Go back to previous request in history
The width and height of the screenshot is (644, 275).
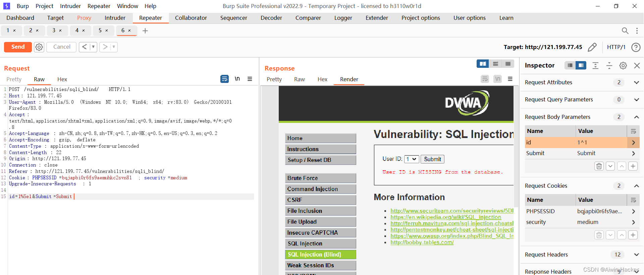coord(85,47)
